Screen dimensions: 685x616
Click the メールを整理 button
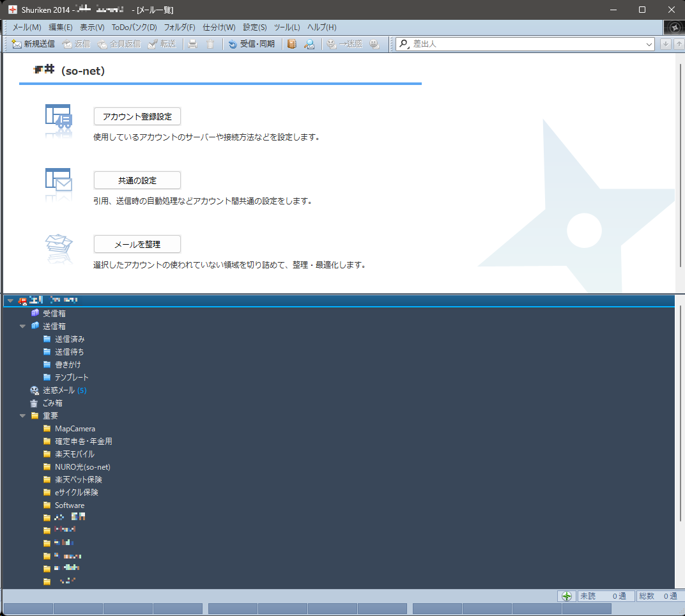pyautogui.click(x=137, y=244)
